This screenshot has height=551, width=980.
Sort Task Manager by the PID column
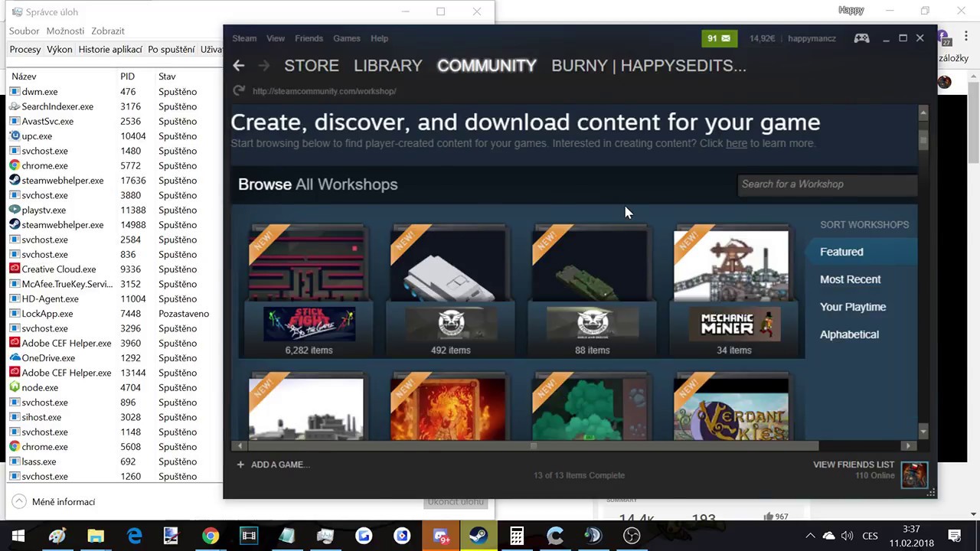tap(127, 77)
